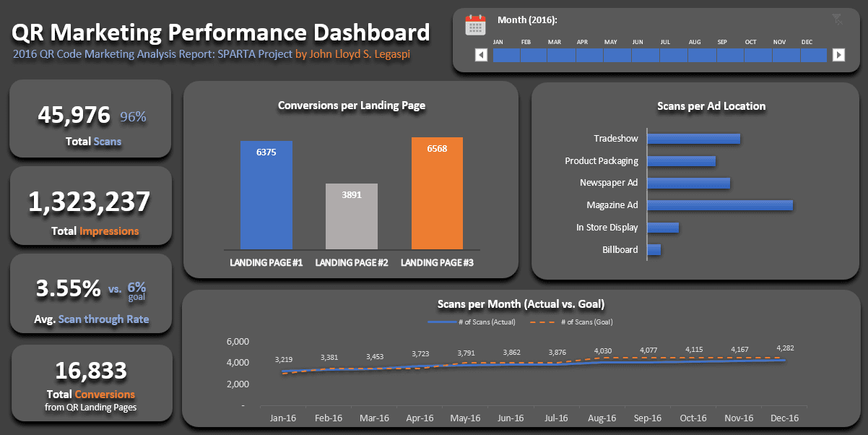The image size is (868, 435).
Task: Select the NOV segment in the month timeline
Action: (786, 55)
